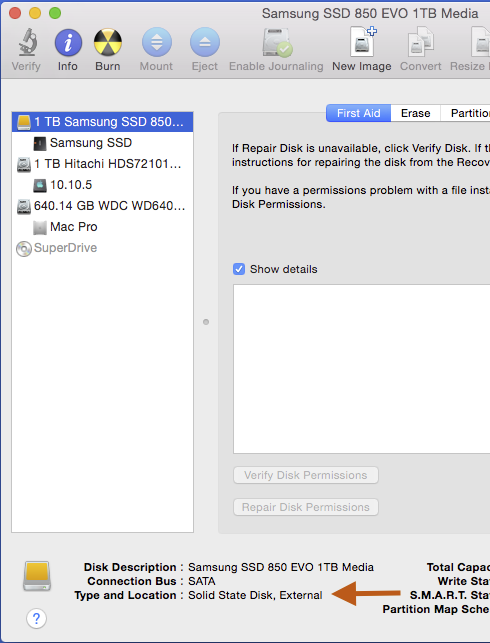Click Repair Disk Permissions button
The image size is (490, 643).
306,507
